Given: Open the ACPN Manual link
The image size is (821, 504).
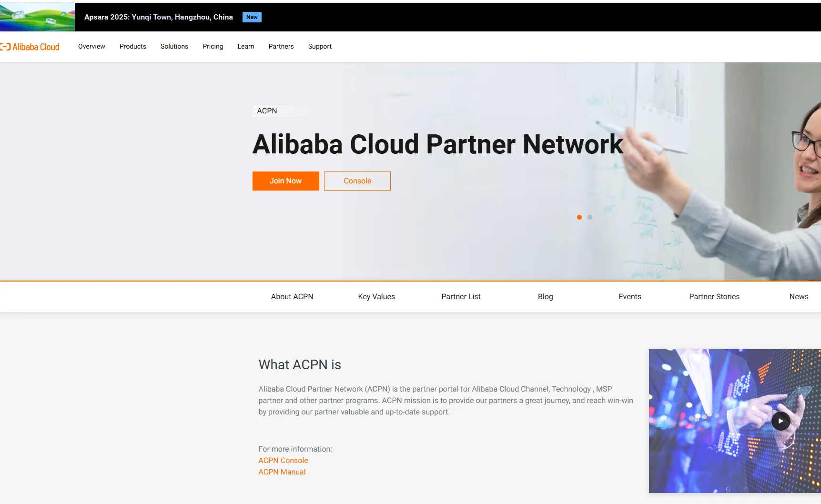Looking at the screenshot, I should 282,472.
